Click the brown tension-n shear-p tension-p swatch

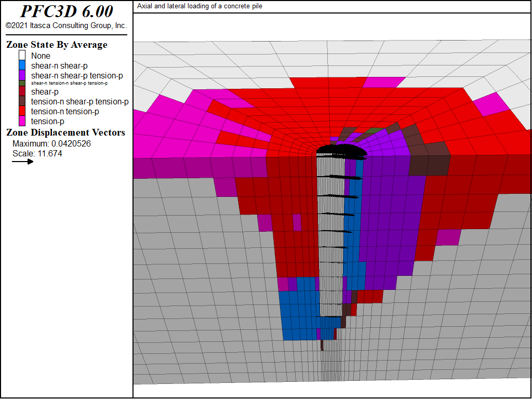click(x=22, y=101)
